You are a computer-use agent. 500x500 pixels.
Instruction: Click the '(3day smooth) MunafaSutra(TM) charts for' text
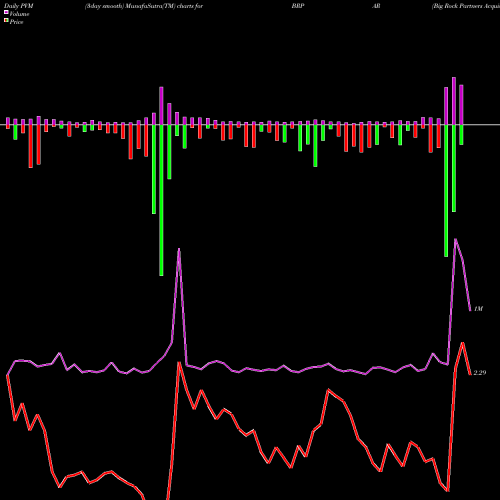coord(144,6)
